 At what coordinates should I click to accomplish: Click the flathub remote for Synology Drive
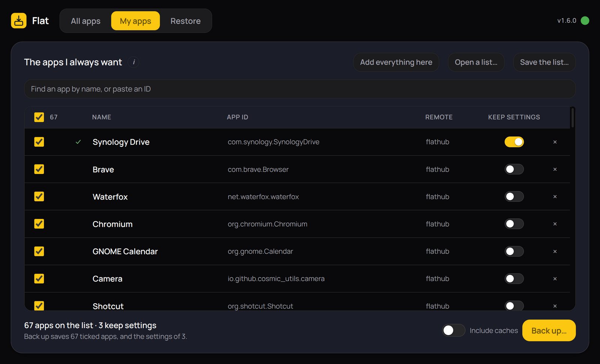point(438,142)
